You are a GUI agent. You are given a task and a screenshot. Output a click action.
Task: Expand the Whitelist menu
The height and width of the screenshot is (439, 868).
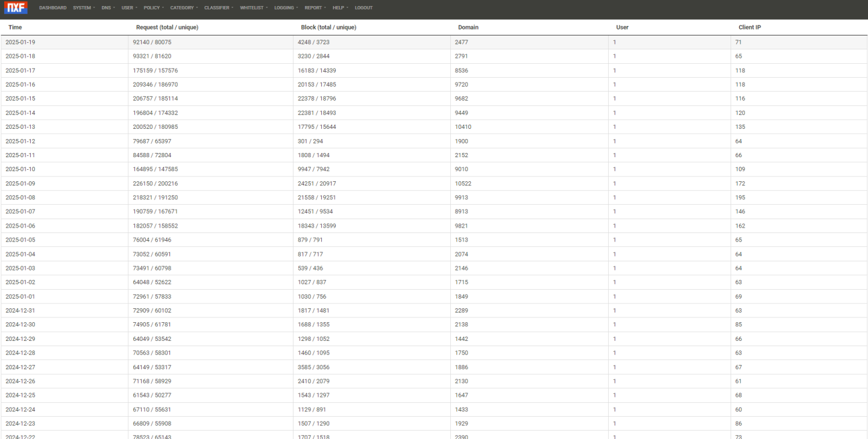pos(253,8)
